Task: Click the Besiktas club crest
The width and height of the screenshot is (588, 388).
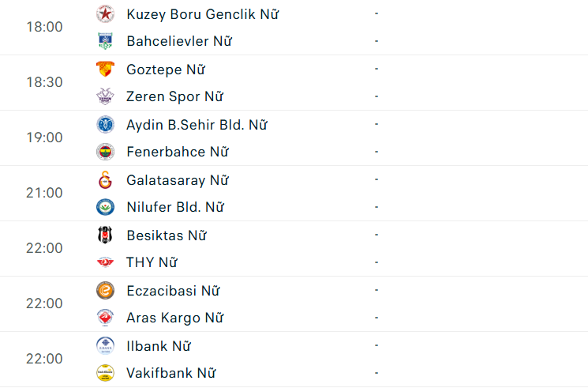Action: click(x=105, y=235)
